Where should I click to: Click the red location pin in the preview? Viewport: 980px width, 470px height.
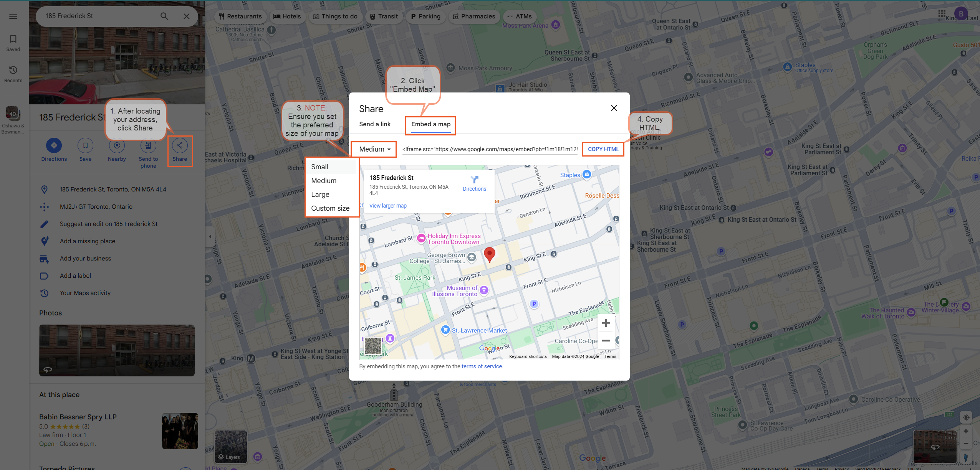click(x=489, y=254)
